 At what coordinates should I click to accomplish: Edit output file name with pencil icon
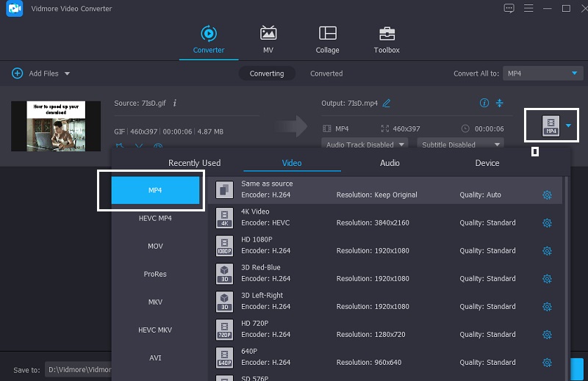click(x=387, y=103)
